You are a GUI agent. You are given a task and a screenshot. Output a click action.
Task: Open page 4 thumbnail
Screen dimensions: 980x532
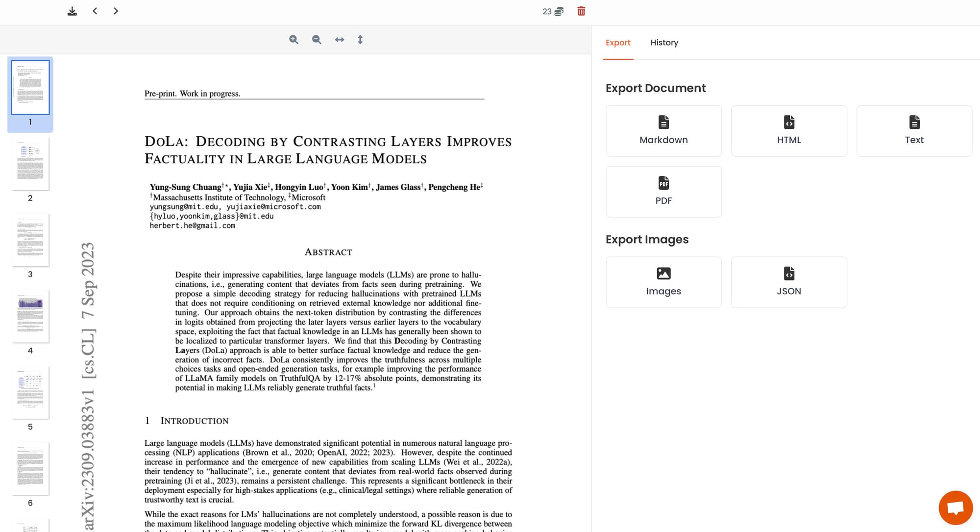click(30, 316)
